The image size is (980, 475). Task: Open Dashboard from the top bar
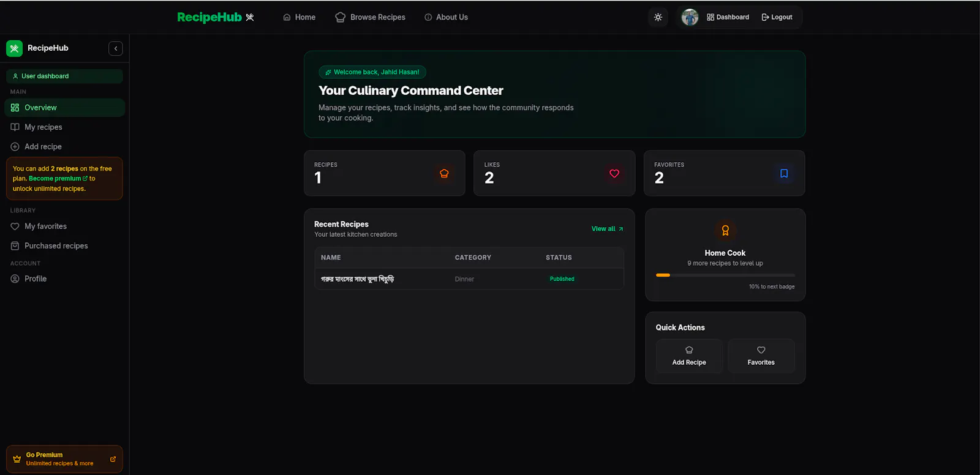728,17
